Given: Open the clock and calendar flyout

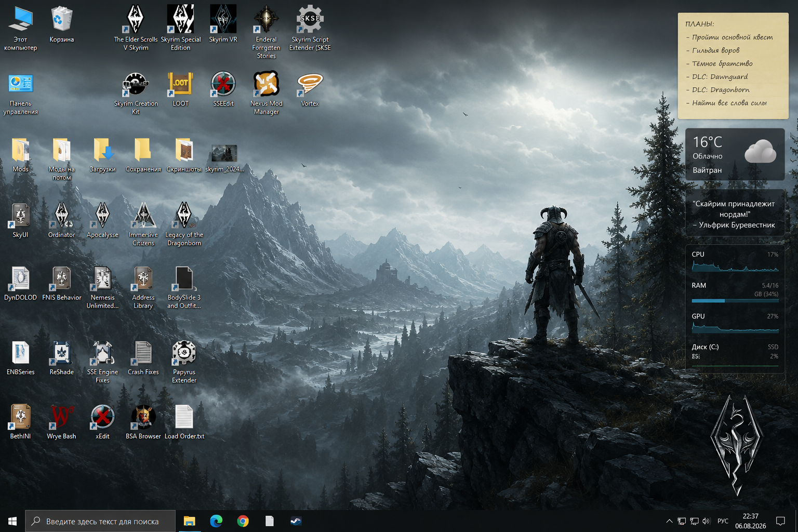Looking at the screenshot, I should click(750, 521).
